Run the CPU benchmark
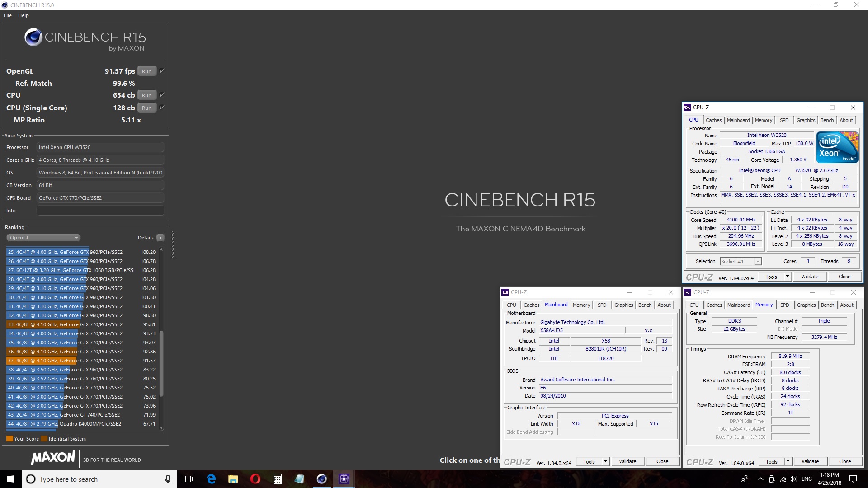This screenshot has height=488, width=868. pyautogui.click(x=147, y=95)
